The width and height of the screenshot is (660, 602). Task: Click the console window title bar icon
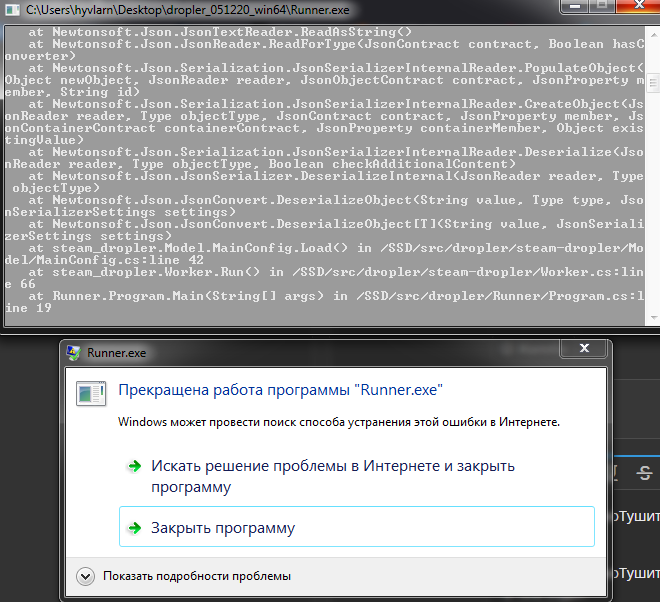12,10
